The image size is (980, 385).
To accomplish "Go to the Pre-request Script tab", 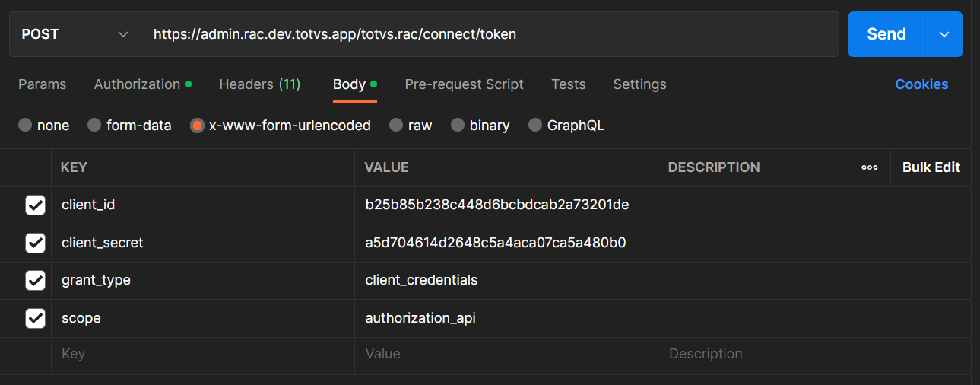I will tap(464, 84).
